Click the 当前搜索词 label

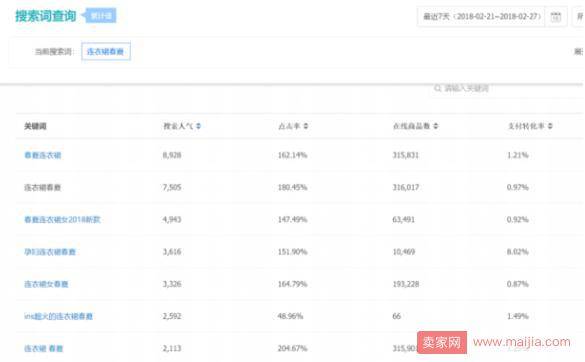tap(54, 52)
